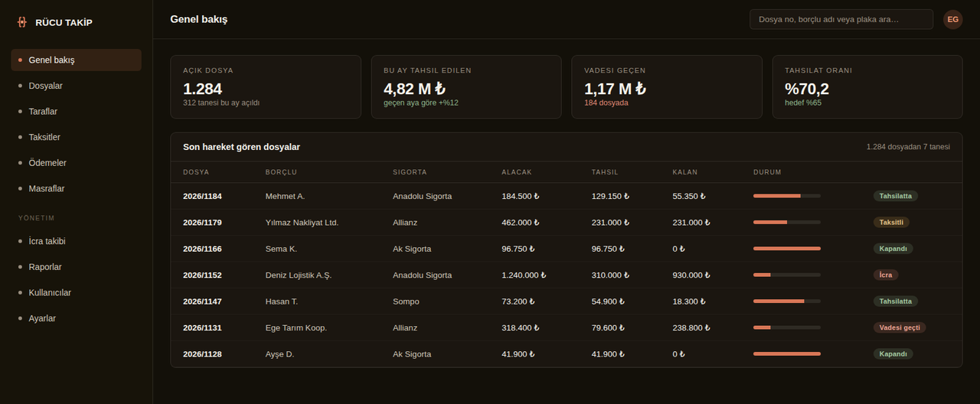Go to Dosyalar in the sidebar
This screenshot has height=404, width=980.
[76, 86]
